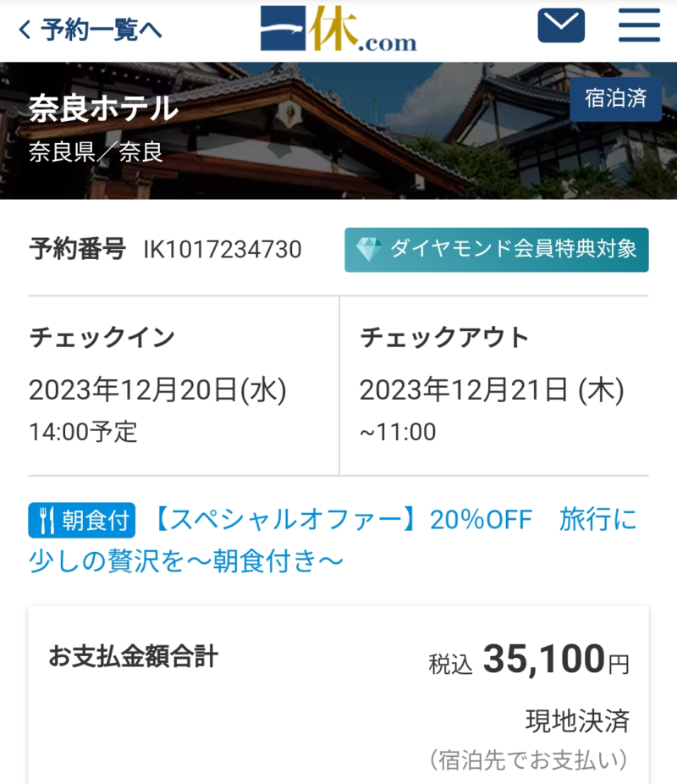Click the 奈良県／奈良 location text
The image size is (677, 784).
pos(95,152)
